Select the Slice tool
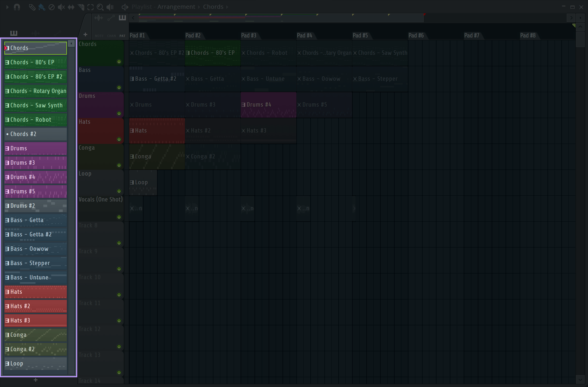 click(x=81, y=7)
